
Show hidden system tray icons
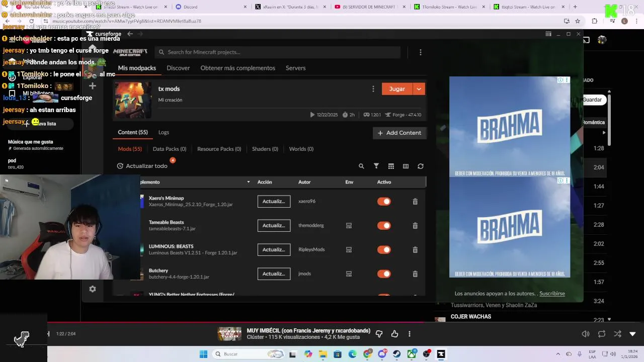pyautogui.click(x=557, y=354)
